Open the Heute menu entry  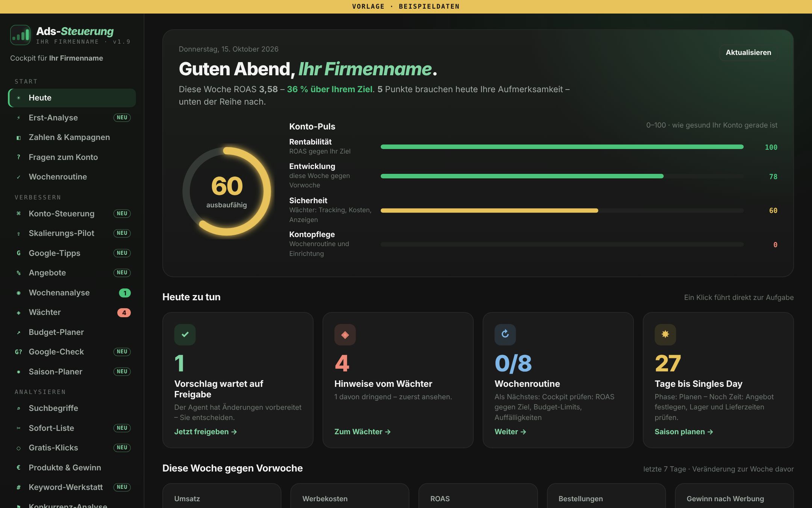pyautogui.click(x=72, y=98)
